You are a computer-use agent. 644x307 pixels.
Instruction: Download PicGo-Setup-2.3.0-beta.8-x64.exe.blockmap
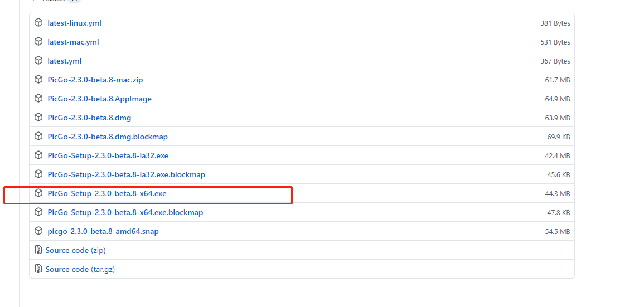pyautogui.click(x=125, y=213)
